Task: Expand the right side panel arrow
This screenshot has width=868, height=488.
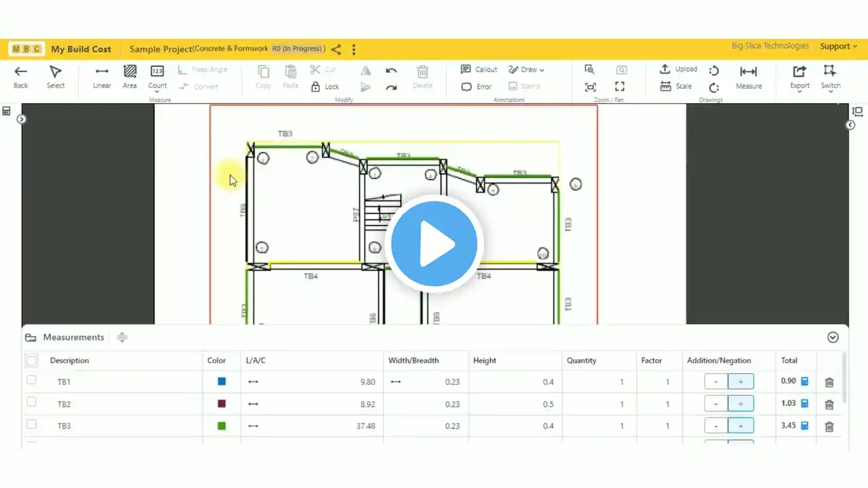Action: 851,125
